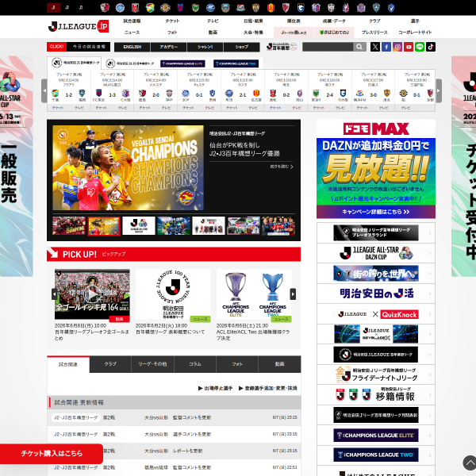Open the ドコモMAX DAZN 見放題 advertisement
The height and width of the screenshot is (476, 476).
coord(376,169)
